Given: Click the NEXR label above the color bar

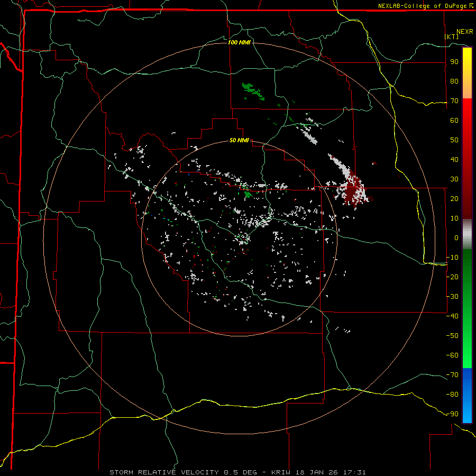Looking at the screenshot, I should pyautogui.click(x=465, y=32).
